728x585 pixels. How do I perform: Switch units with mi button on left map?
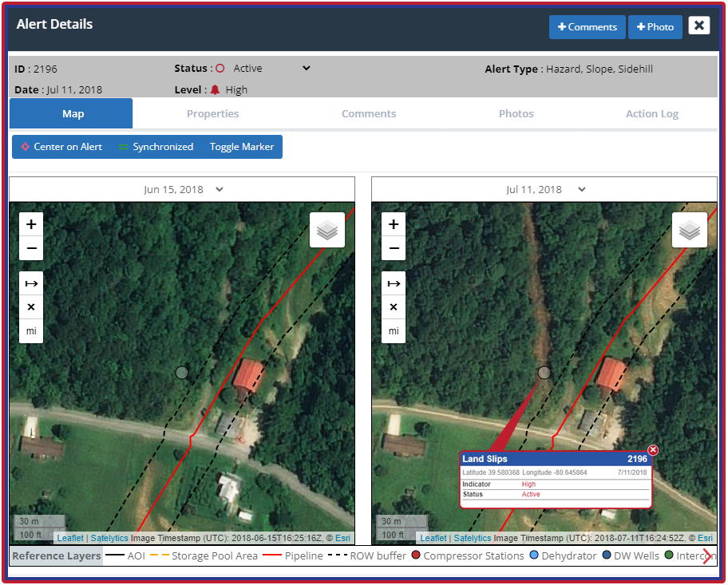tap(31, 331)
